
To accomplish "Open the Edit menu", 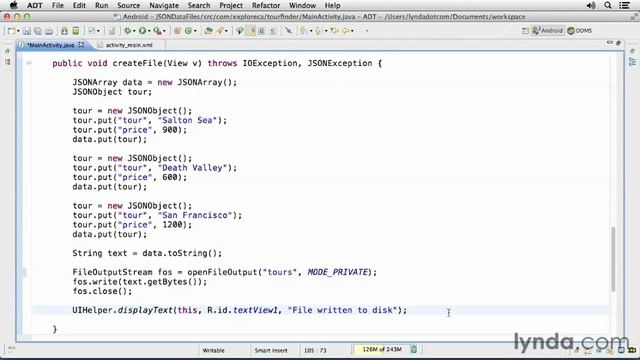I will [79, 5].
